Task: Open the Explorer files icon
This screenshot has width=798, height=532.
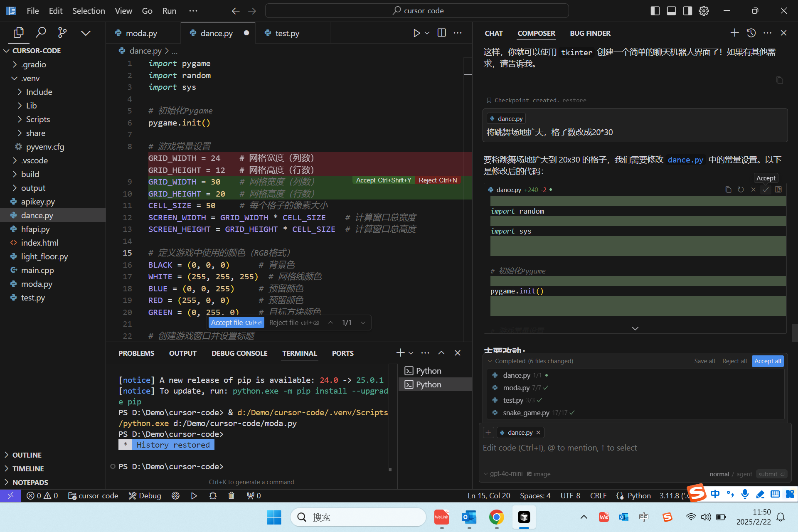Action: click(18, 32)
